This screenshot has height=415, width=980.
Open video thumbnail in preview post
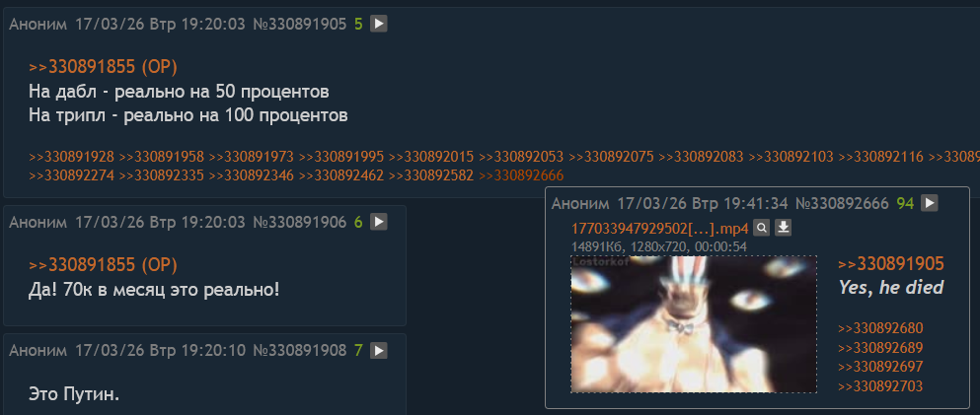pos(694,324)
